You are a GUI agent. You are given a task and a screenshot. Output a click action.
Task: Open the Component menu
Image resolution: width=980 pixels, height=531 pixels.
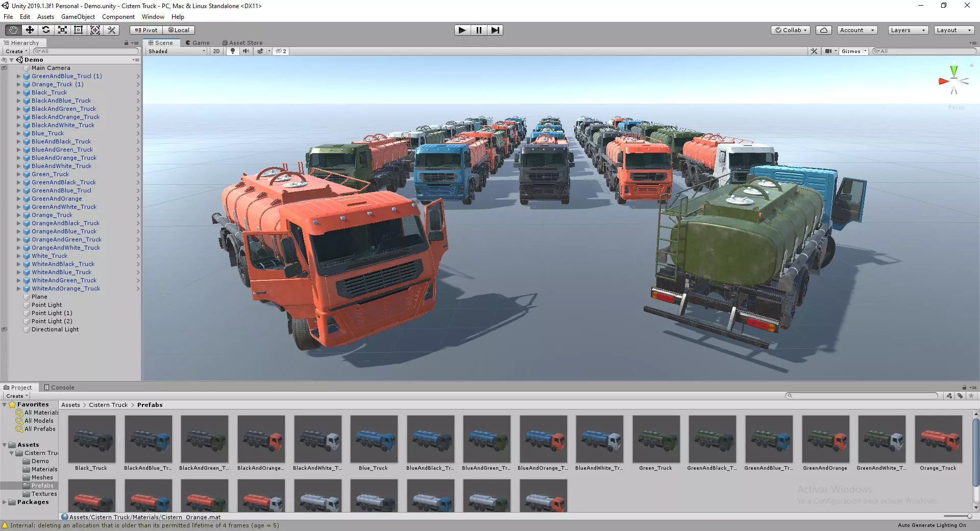(118, 17)
